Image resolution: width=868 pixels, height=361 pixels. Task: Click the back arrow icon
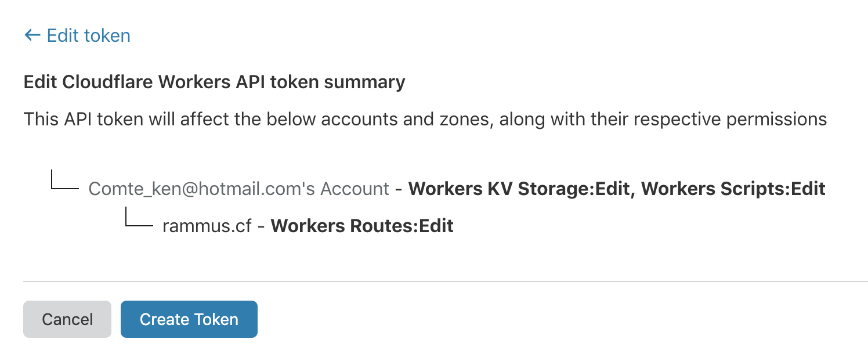tap(32, 36)
